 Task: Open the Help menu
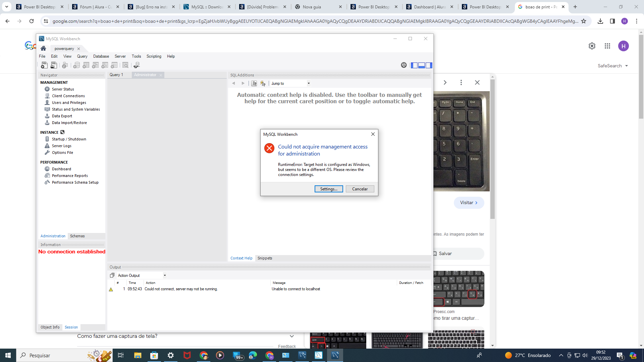pos(171,56)
